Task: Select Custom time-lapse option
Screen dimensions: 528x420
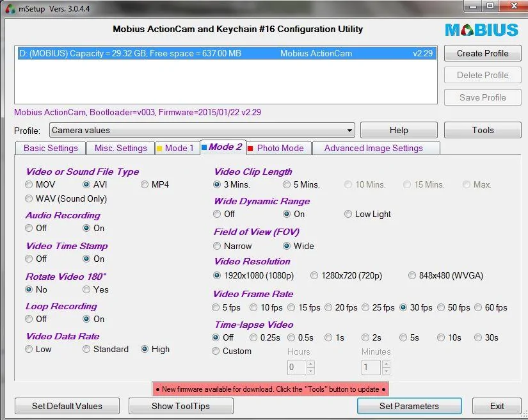Action: pos(232,351)
